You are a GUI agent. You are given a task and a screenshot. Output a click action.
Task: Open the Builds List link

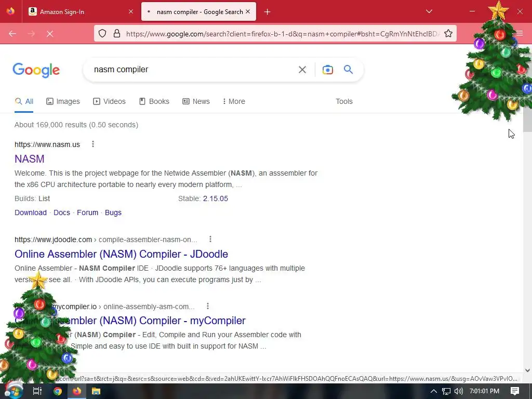[44, 198]
